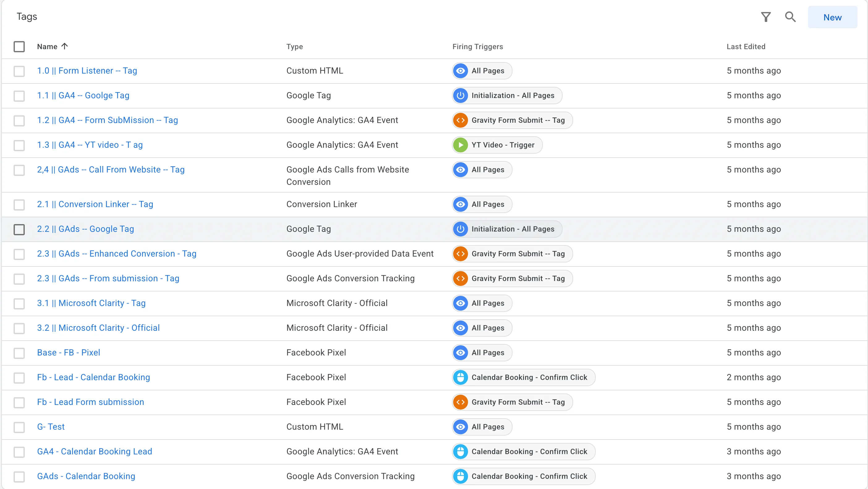Click Gravity Form code icon for GA4 Form SubMission
The height and width of the screenshot is (489, 868).
(460, 120)
